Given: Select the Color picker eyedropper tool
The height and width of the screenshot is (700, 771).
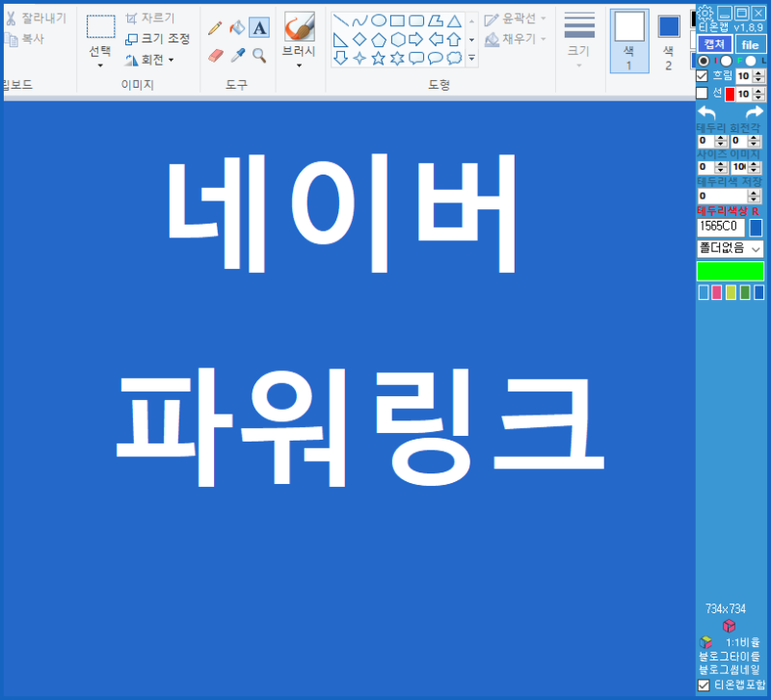Looking at the screenshot, I should point(237,56).
